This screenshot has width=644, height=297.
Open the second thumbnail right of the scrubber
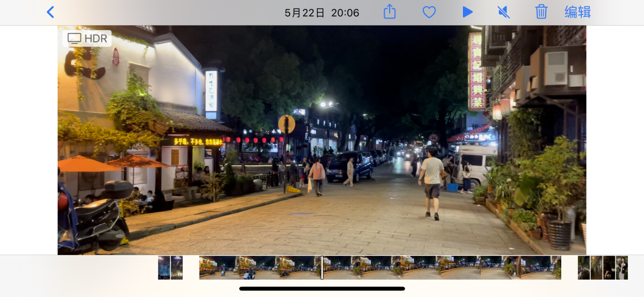596,267
